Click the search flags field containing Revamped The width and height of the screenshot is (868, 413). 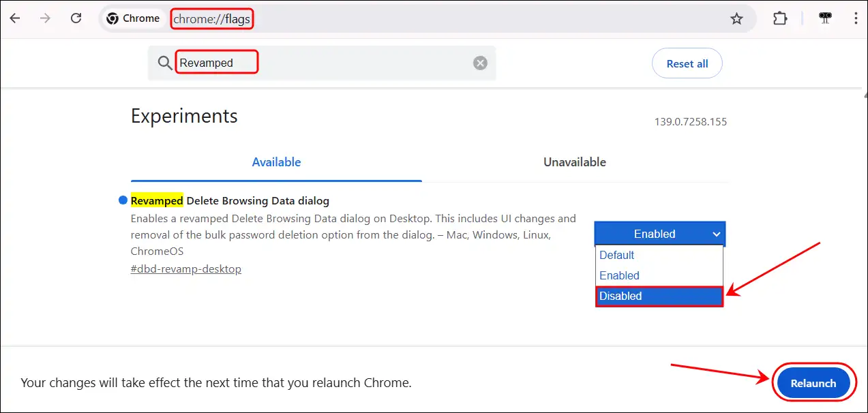click(322, 63)
